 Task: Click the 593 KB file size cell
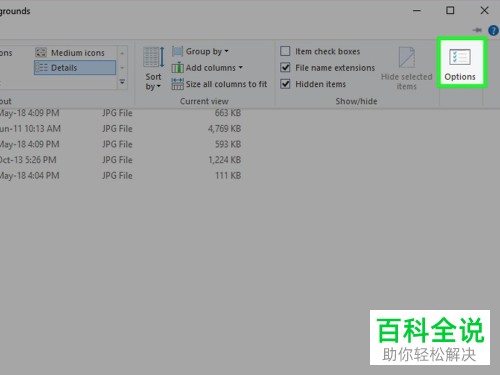[x=228, y=144]
